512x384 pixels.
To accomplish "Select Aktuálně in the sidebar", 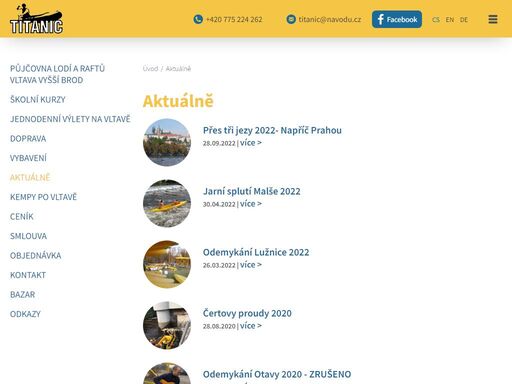I will pos(30,177).
